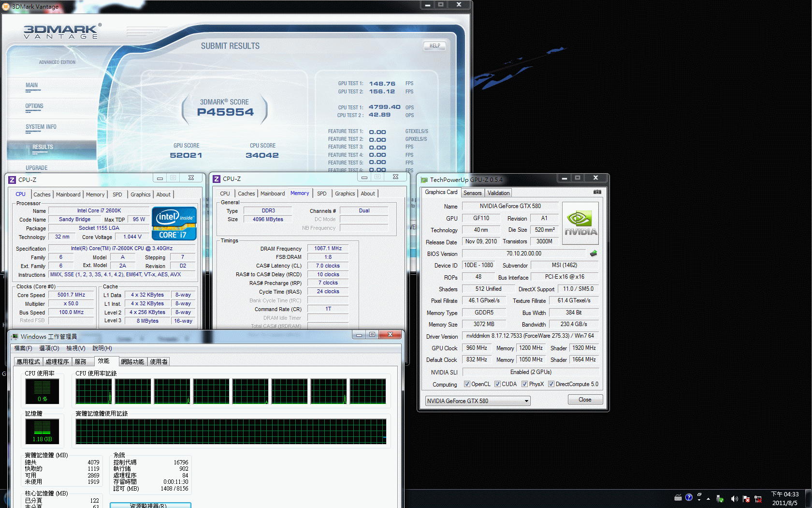
Task: Click the Task Manager title bar icon
Action: click(14, 336)
